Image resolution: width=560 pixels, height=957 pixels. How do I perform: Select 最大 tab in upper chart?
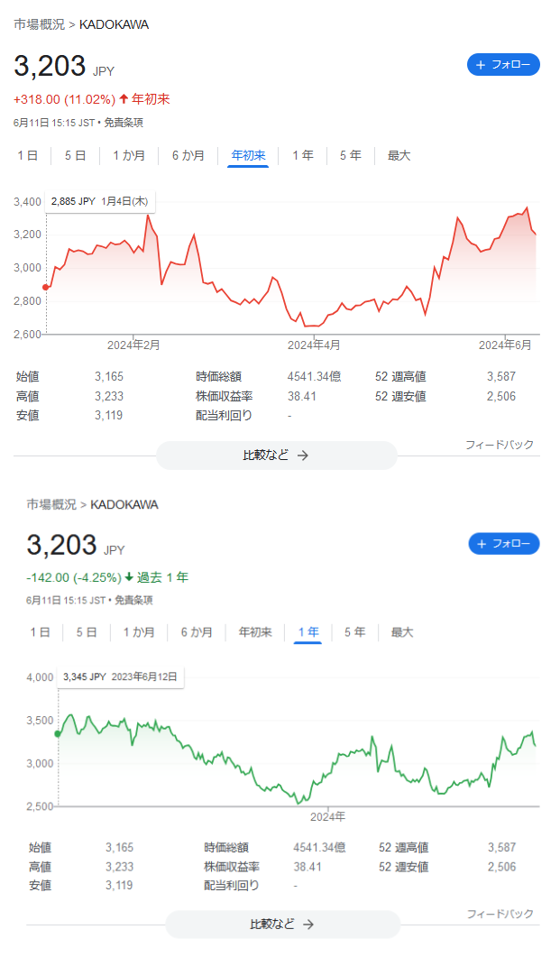point(399,156)
